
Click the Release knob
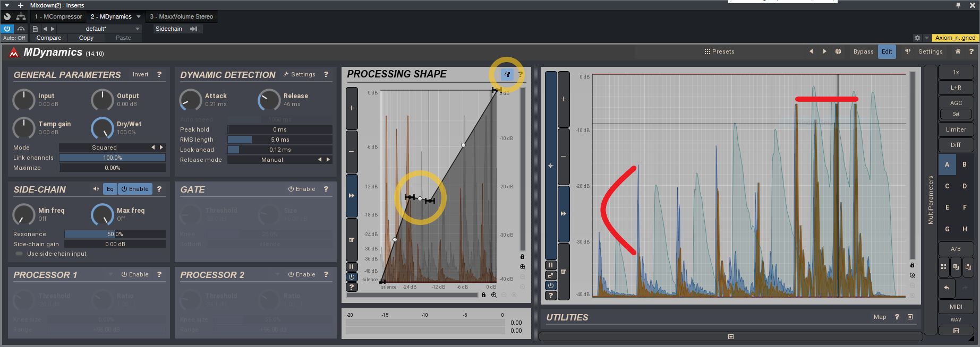[x=269, y=100]
